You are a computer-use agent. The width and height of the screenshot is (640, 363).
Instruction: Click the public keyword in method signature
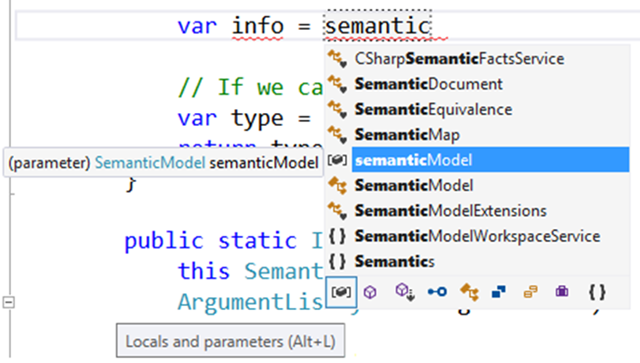click(x=164, y=241)
